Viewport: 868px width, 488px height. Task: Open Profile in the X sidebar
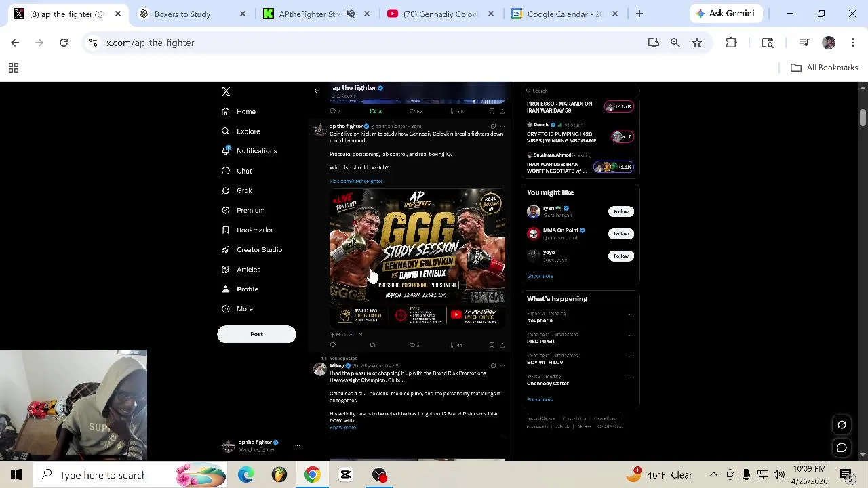click(240, 289)
